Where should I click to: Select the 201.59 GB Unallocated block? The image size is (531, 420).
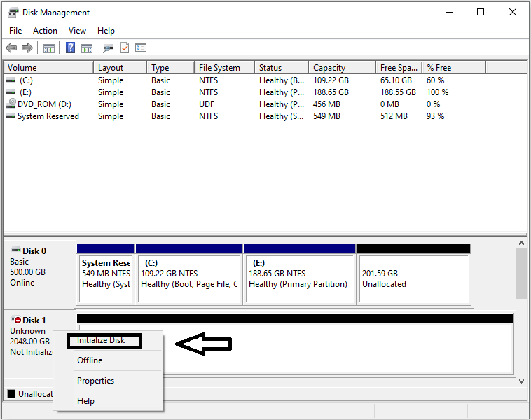click(x=414, y=275)
